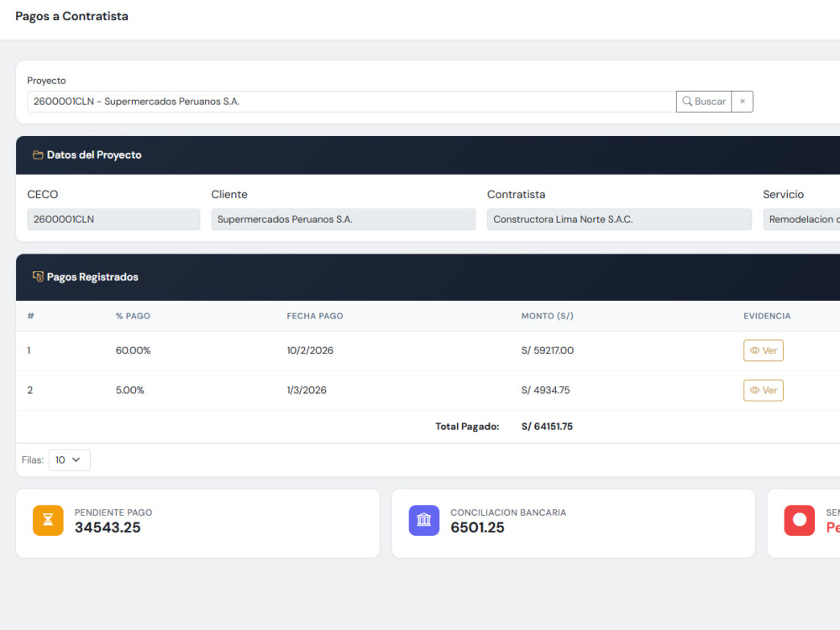Click the date 10/2/2026
The image size is (840, 630).
[x=310, y=350]
